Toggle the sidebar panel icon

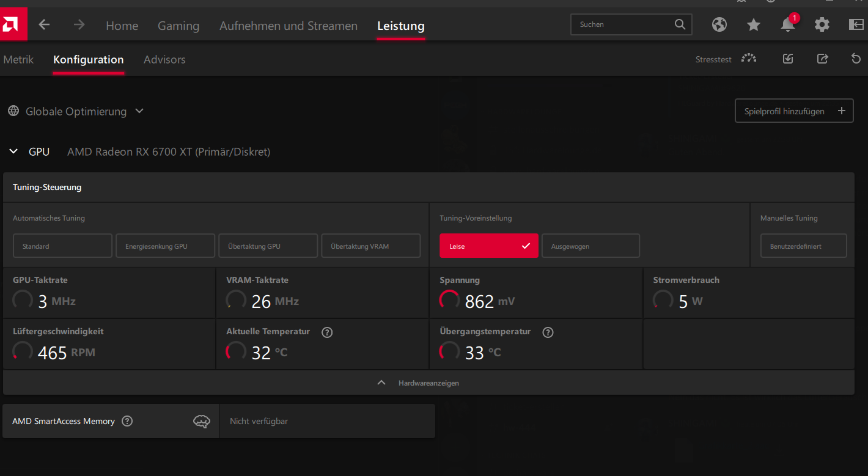tap(856, 24)
